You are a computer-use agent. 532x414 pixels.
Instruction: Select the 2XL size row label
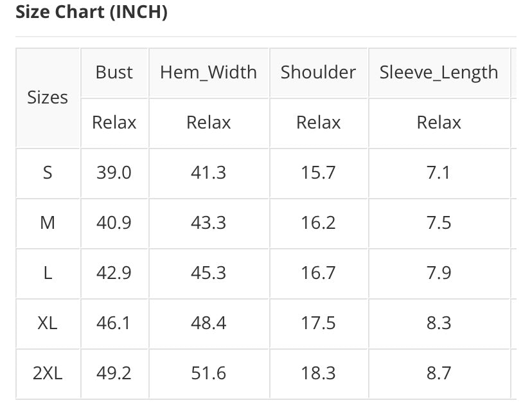click(48, 373)
